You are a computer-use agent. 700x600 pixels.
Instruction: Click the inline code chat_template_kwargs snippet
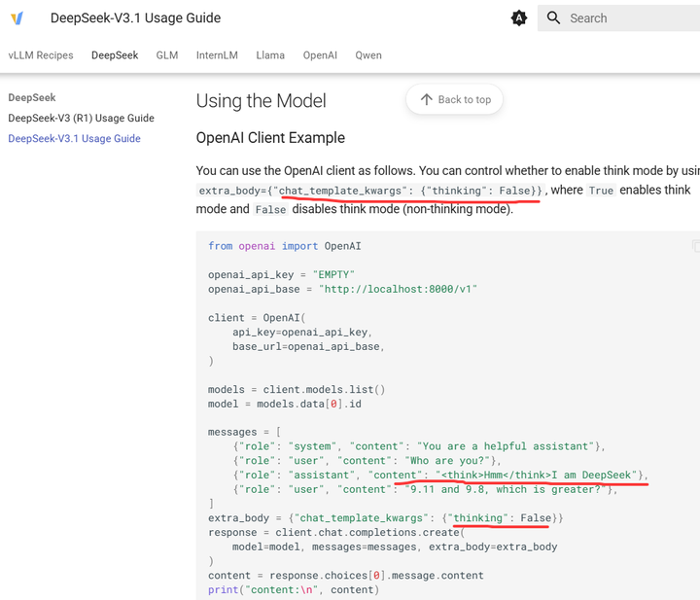click(370, 191)
